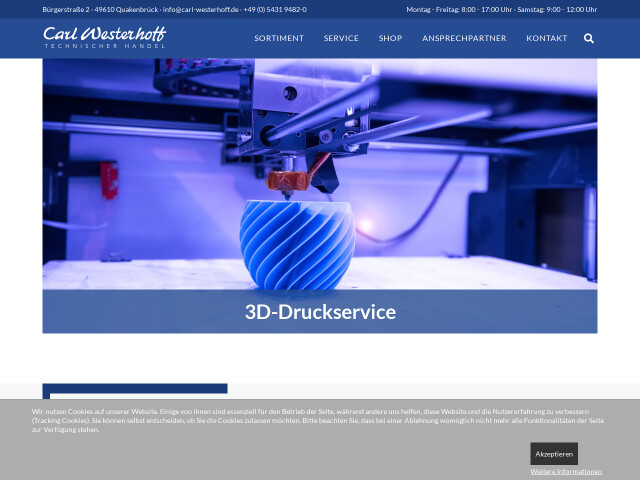Navigate to the Kontakt page
This screenshot has height=480, width=640.
click(546, 38)
